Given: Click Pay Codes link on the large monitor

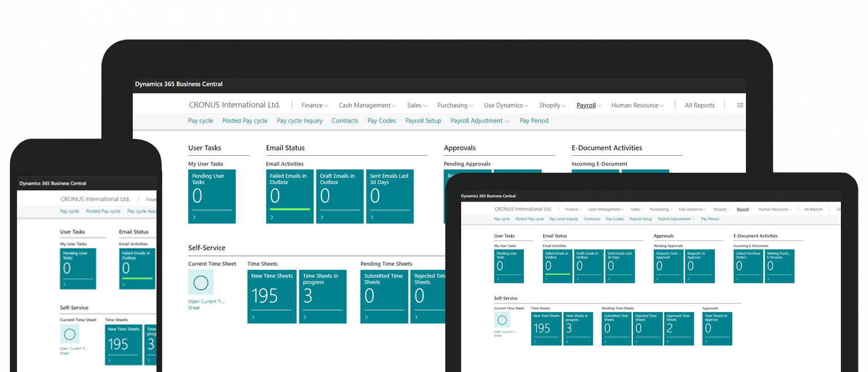Looking at the screenshot, I should [381, 121].
